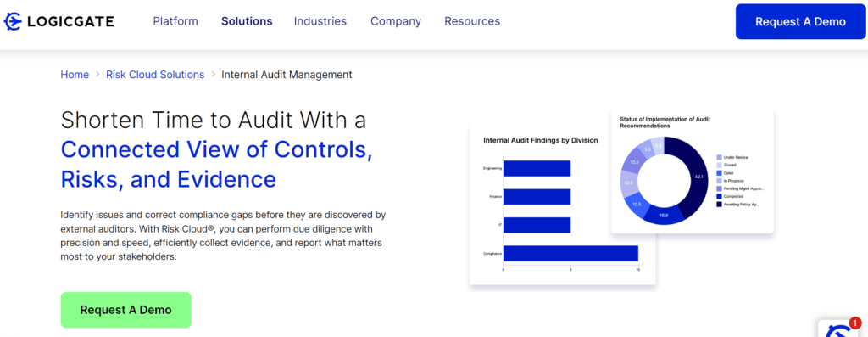Click the Internal Audit Findings by Division chart title
This screenshot has width=868, height=337.
click(540, 140)
